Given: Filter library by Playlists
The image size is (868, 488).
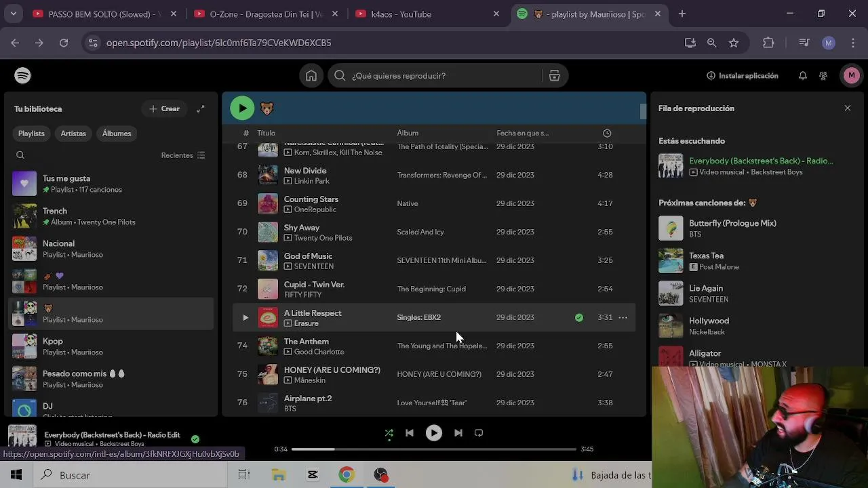Looking at the screenshot, I should tap(31, 134).
